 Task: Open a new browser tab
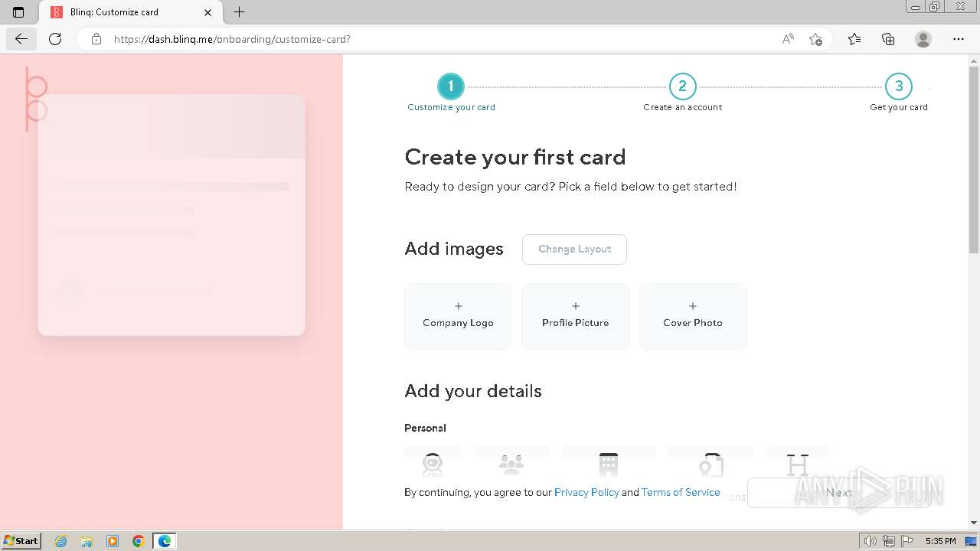point(240,12)
